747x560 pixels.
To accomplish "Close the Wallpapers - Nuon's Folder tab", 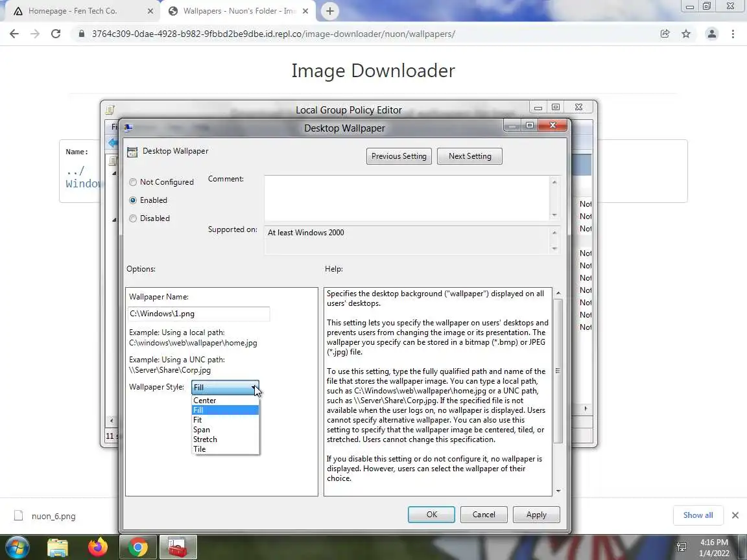I will (305, 11).
